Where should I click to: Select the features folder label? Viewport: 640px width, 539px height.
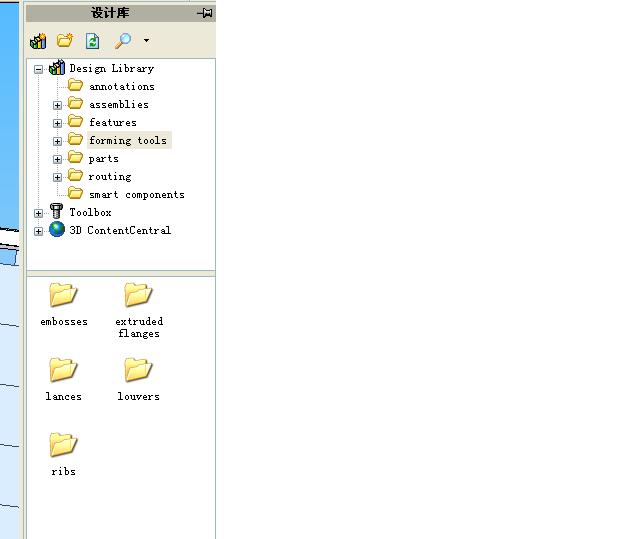point(113,122)
